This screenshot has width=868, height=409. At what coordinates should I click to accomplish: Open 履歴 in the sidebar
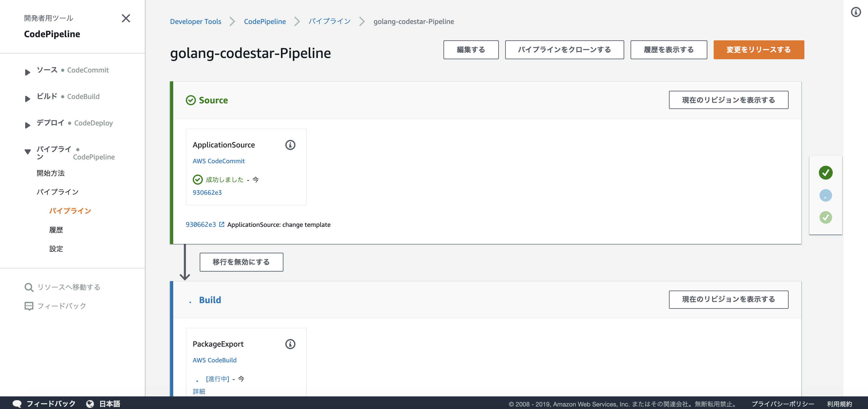(56, 230)
